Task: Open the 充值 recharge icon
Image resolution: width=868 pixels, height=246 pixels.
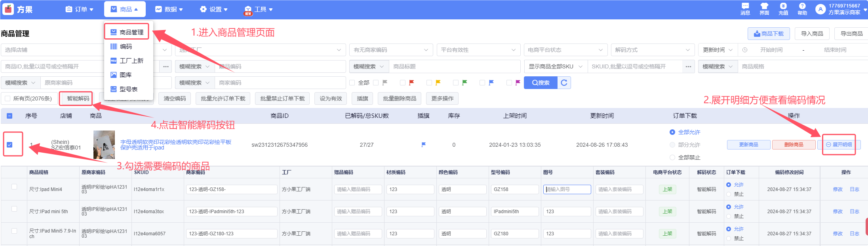Action: pyautogui.click(x=783, y=9)
